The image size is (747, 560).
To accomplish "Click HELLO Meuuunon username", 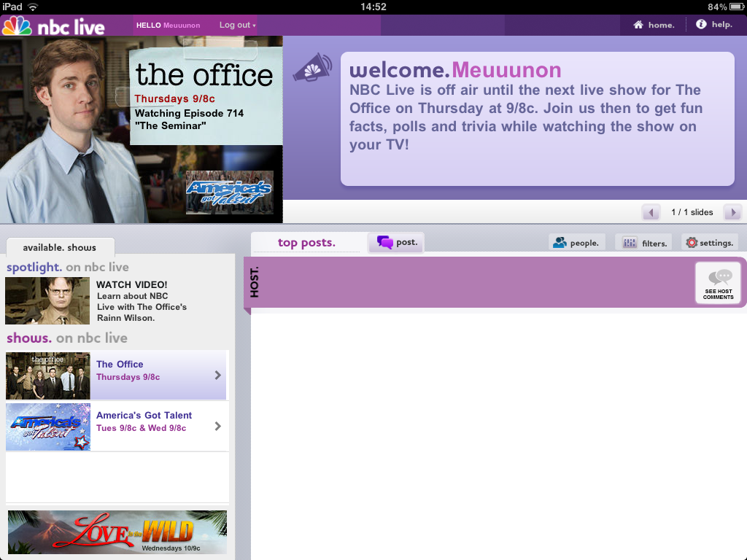I will tap(168, 26).
